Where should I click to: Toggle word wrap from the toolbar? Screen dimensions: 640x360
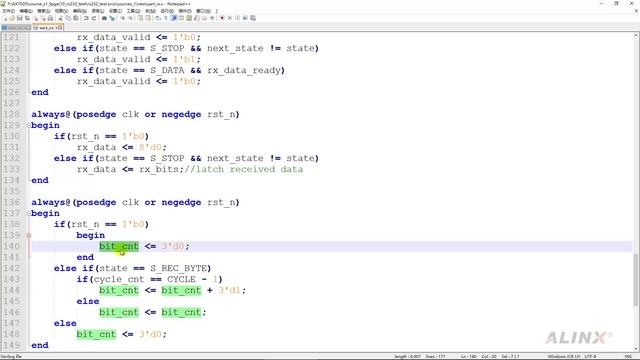158,18
